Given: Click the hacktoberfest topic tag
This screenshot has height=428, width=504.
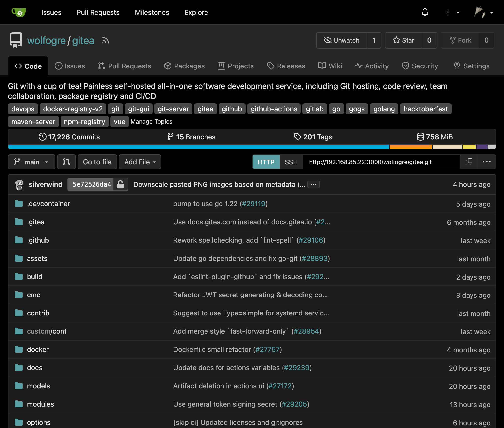Looking at the screenshot, I should (425, 109).
